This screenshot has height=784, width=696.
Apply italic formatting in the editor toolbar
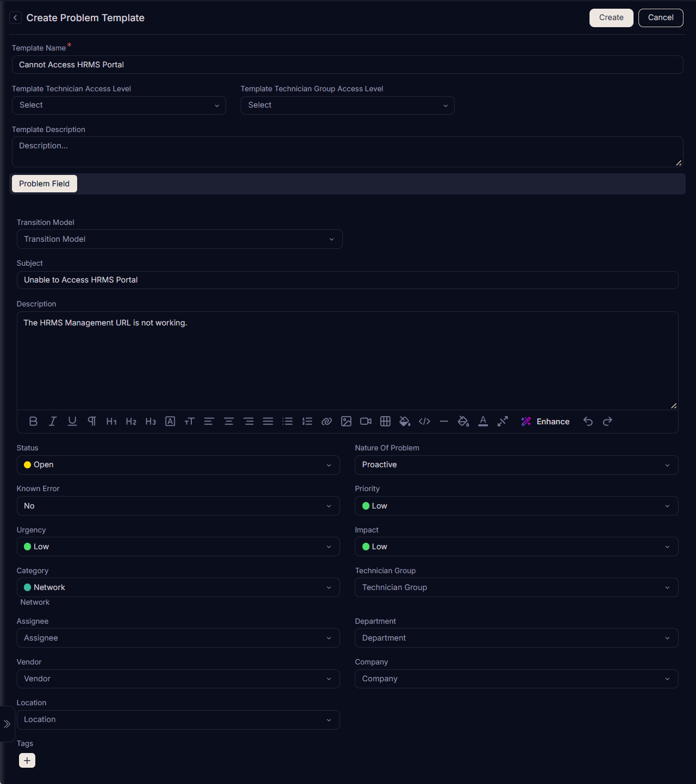tap(53, 422)
